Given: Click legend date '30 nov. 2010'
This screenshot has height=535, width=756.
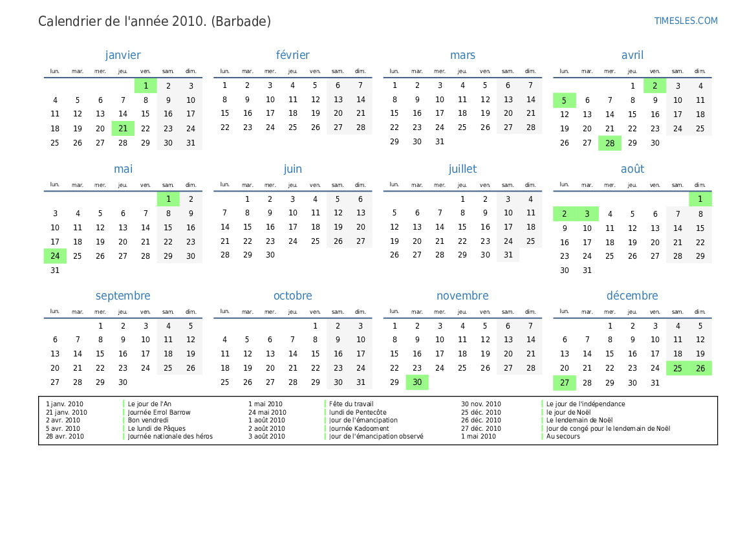Looking at the screenshot, I should coord(481,404).
